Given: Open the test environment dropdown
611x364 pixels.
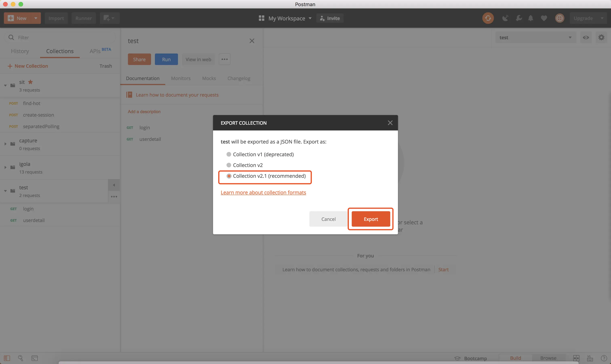Looking at the screenshot, I should (x=535, y=38).
